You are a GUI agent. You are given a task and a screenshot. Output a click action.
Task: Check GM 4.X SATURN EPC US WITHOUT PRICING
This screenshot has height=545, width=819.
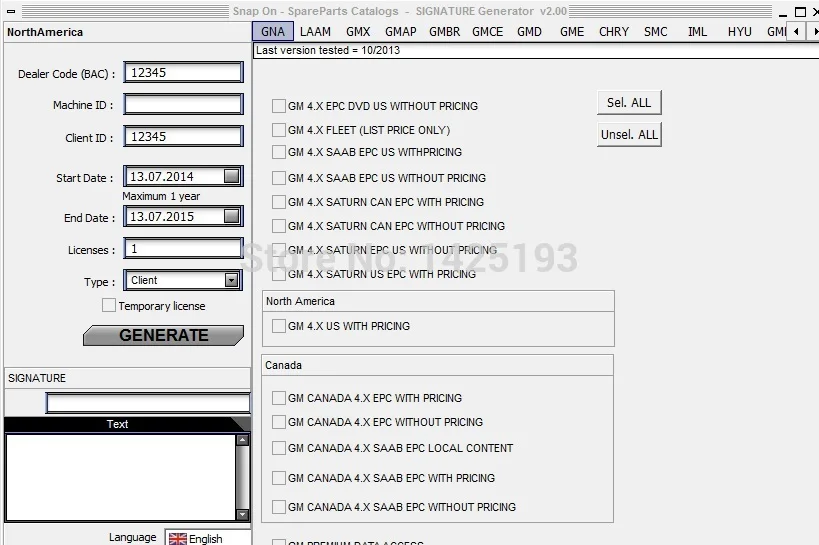pyautogui.click(x=279, y=250)
